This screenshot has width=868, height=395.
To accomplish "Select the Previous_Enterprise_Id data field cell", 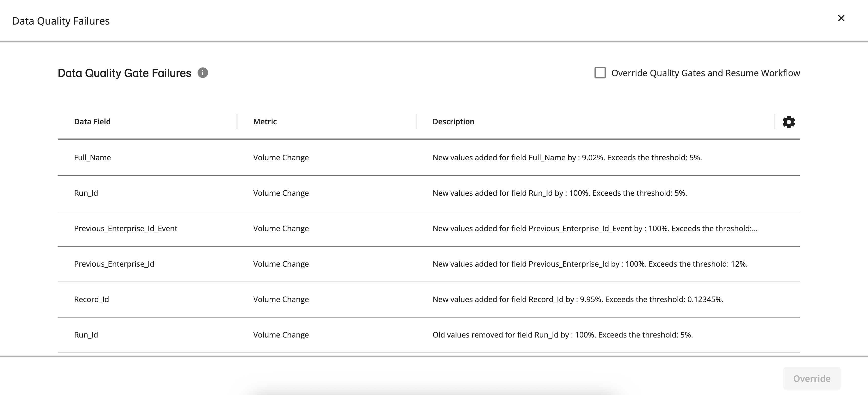I will tap(114, 264).
